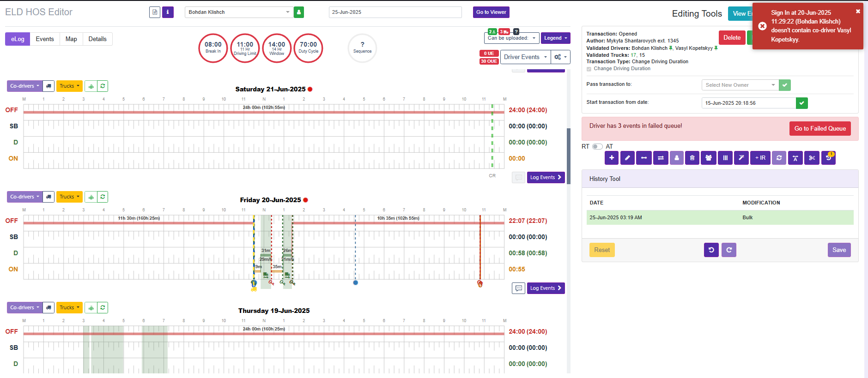Open the Select New Owner dropdown
The width and height of the screenshot is (868, 378).
(740, 85)
